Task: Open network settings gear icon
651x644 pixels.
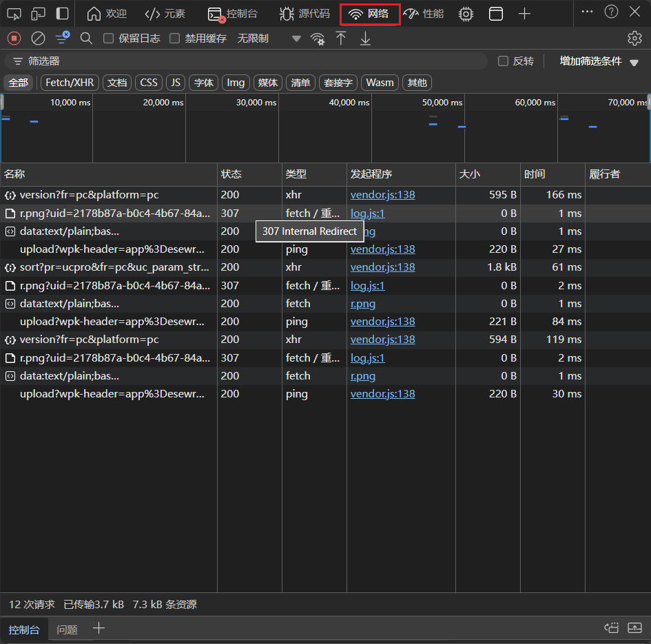Action: (634, 39)
